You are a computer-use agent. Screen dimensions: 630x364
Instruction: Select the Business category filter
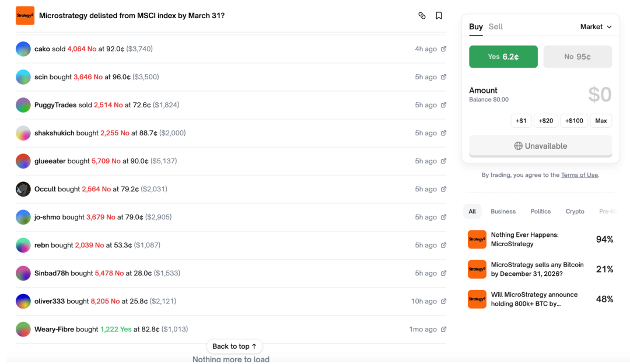click(503, 211)
